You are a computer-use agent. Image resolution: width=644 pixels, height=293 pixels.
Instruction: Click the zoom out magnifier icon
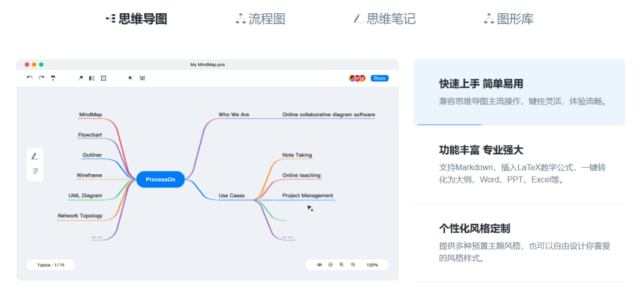click(353, 264)
